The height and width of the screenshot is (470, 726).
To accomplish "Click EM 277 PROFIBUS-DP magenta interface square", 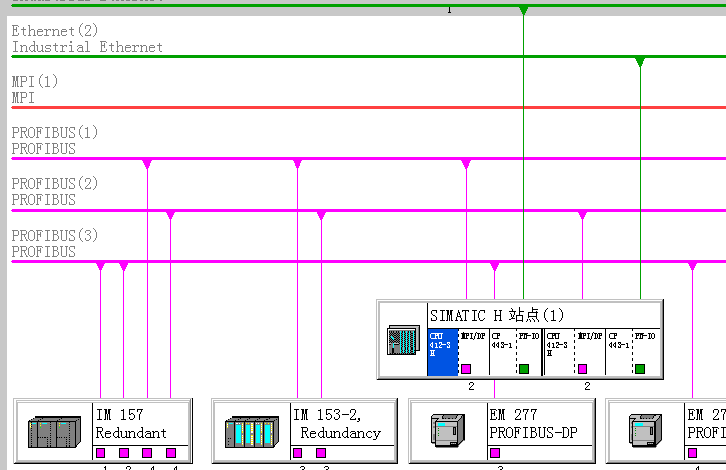I will click(494, 452).
